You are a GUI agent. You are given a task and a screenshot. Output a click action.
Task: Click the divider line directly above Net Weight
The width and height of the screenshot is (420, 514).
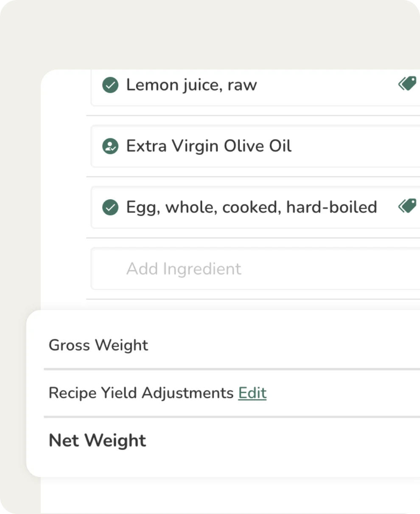(x=232, y=417)
